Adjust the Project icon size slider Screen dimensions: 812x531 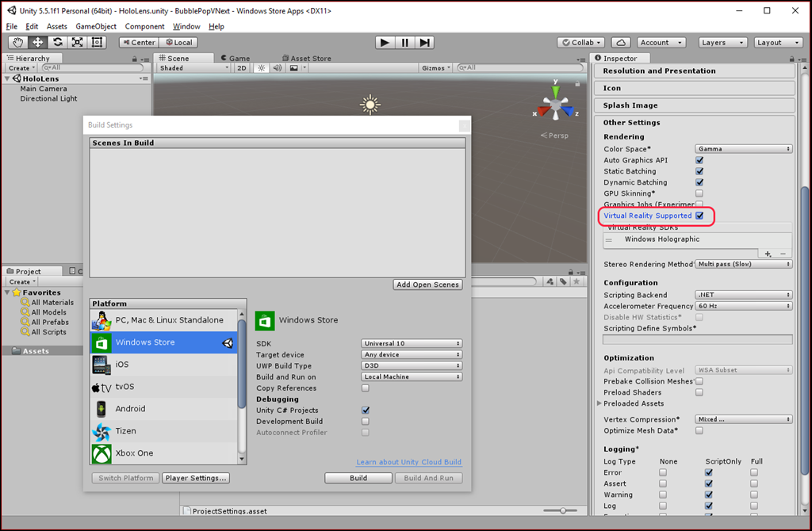coord(563,511)
